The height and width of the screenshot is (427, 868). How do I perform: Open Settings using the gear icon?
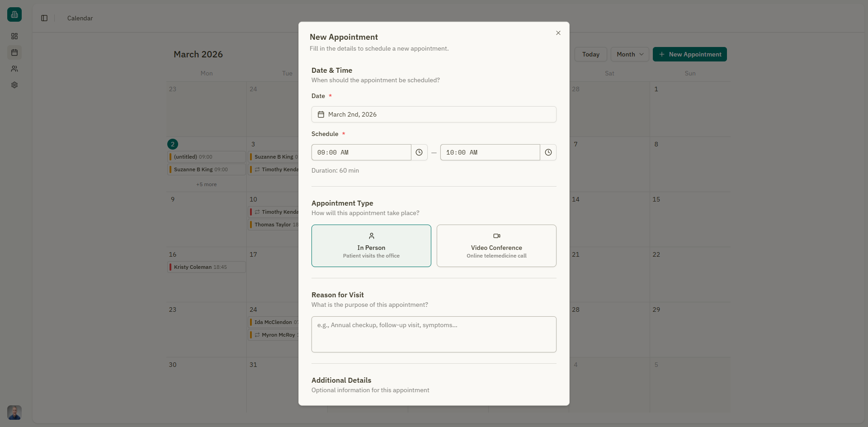(x=14, y=85)
